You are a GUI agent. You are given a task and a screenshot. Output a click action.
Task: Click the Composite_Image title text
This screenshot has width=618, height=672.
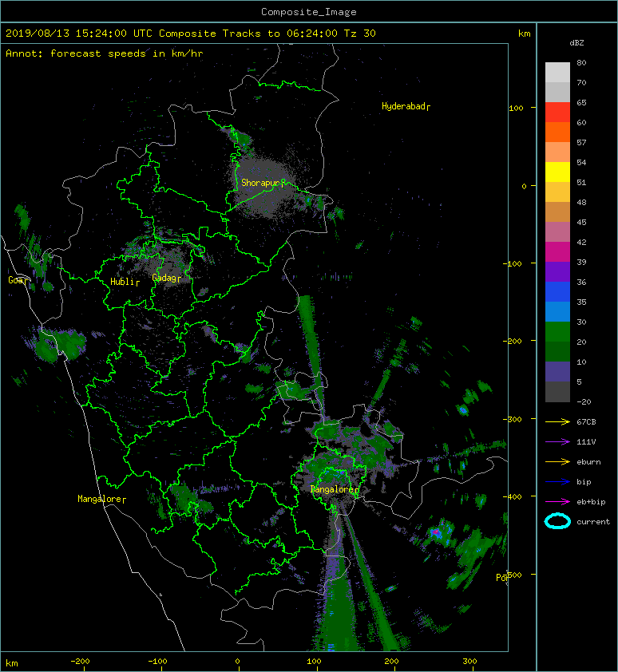(309, 12)
